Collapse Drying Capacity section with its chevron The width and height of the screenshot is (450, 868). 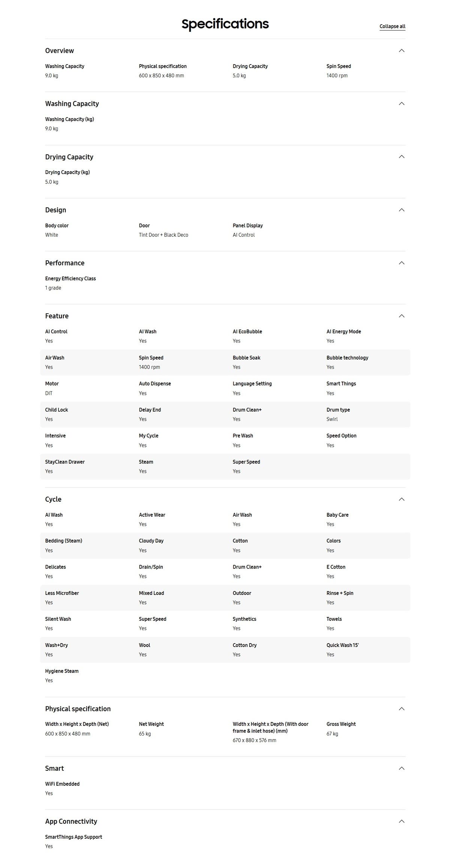402,156
